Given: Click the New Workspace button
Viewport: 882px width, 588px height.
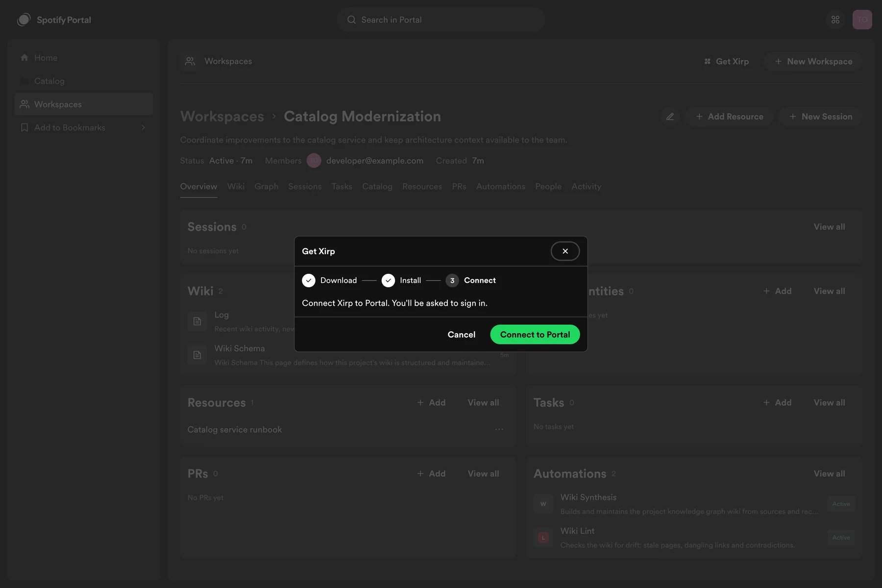Looking at the screenshot, I should pos(813,61).
